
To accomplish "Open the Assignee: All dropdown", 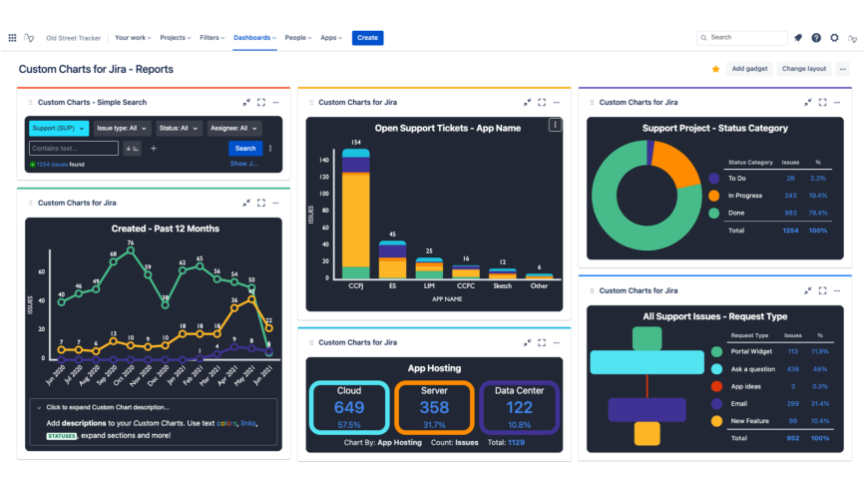I will [x=234, y=128].
